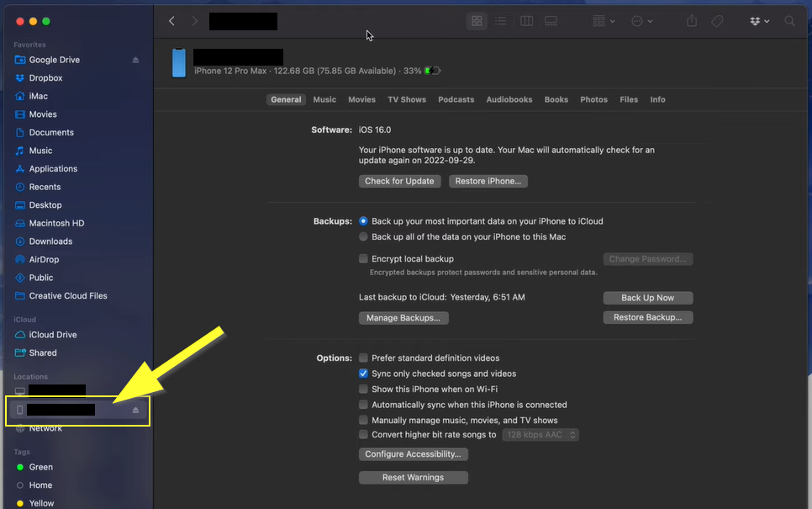812x509 pixels.
Task: Enable Prefer standard definition videos
Action: [x=363, y=358]
